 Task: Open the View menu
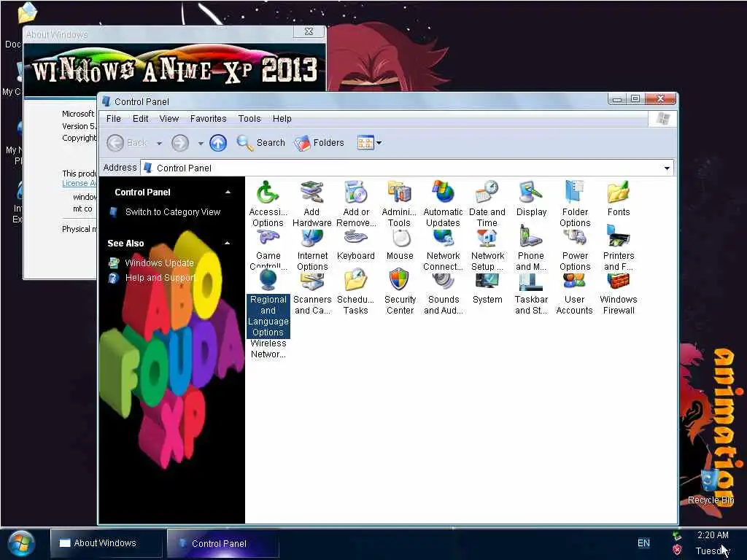coord(169,119)
